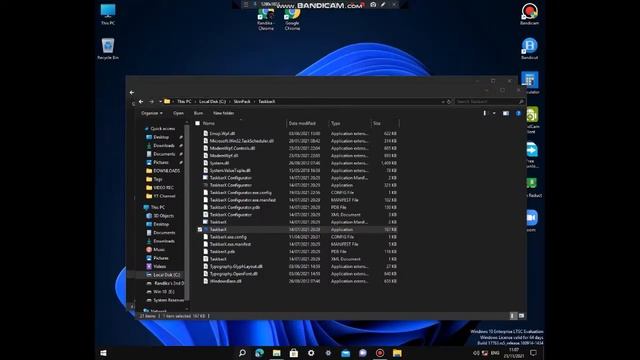Refresh the TaskbarX folder view

pyautogui.click(x=449, y=102)
